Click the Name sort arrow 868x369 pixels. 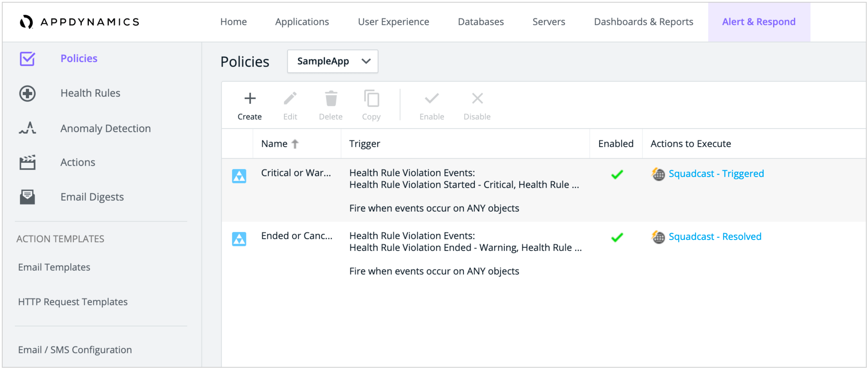[x=295, y=144]
